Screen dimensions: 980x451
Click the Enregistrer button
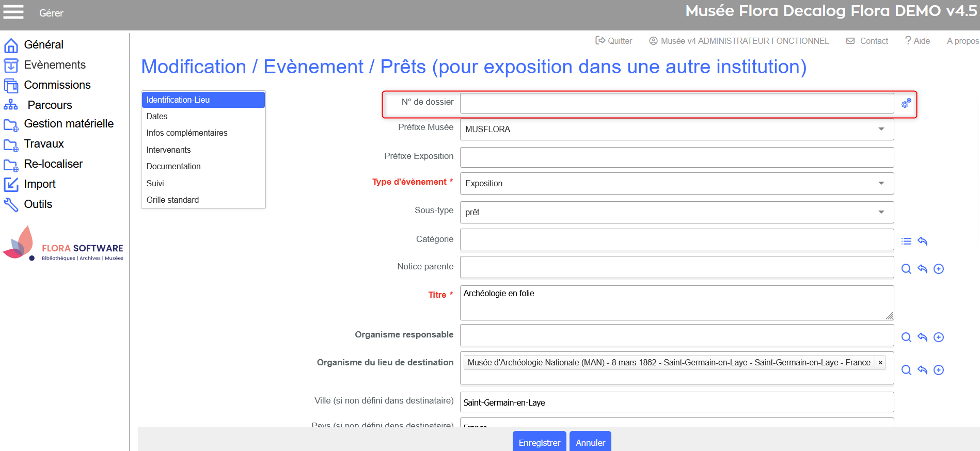pos(539,442)
